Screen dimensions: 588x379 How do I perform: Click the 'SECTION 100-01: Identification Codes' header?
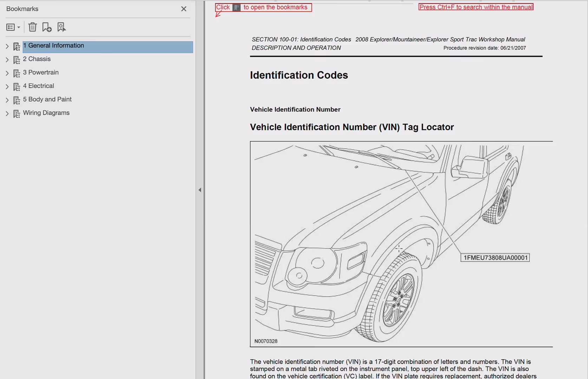point(301,39)
